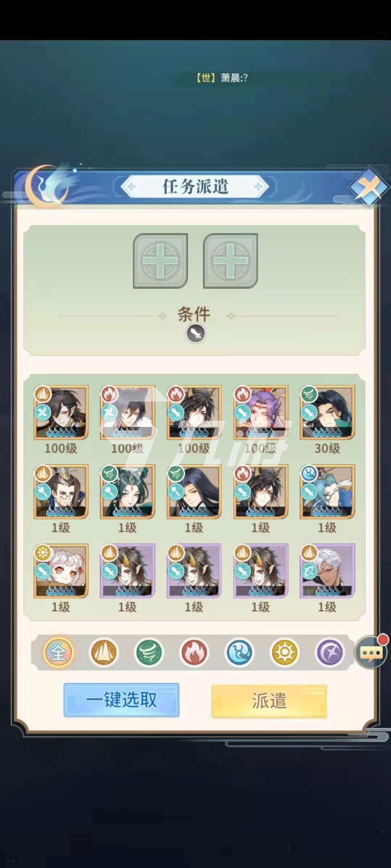
Task: Select white-haired archer hero with purple frame
Action: tap(327, 571)
